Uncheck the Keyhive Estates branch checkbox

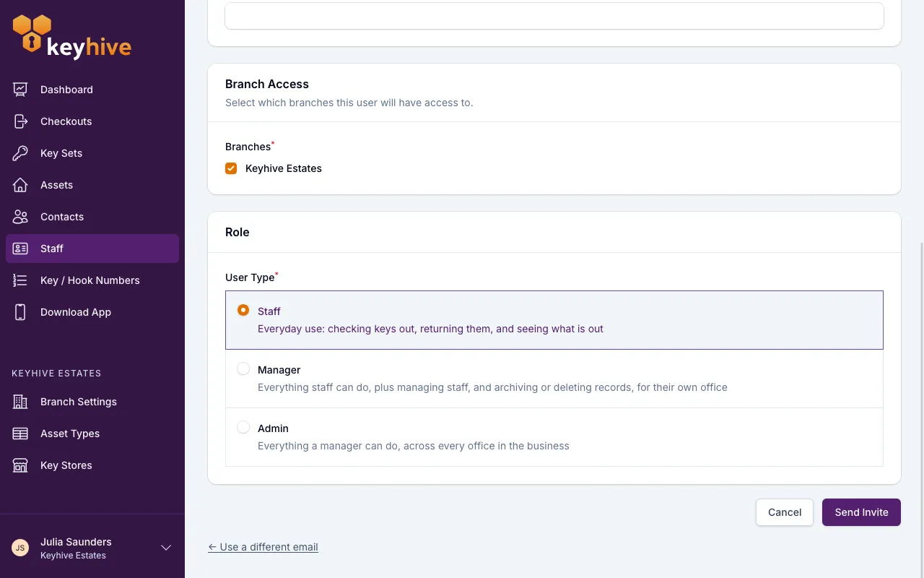tap(231, 168)
